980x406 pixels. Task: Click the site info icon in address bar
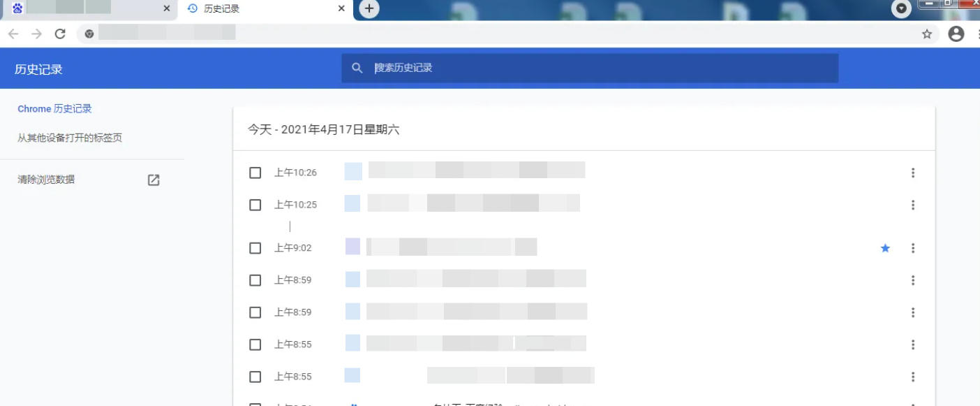click(x=89, y=32)
